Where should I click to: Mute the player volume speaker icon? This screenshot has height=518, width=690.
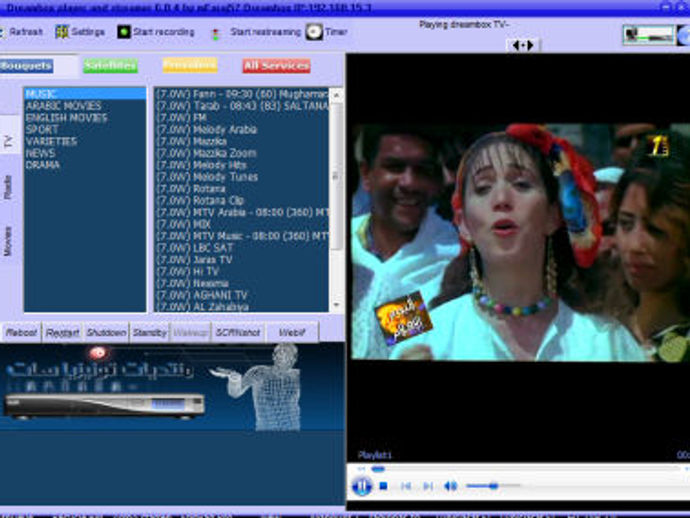(450, 486)
